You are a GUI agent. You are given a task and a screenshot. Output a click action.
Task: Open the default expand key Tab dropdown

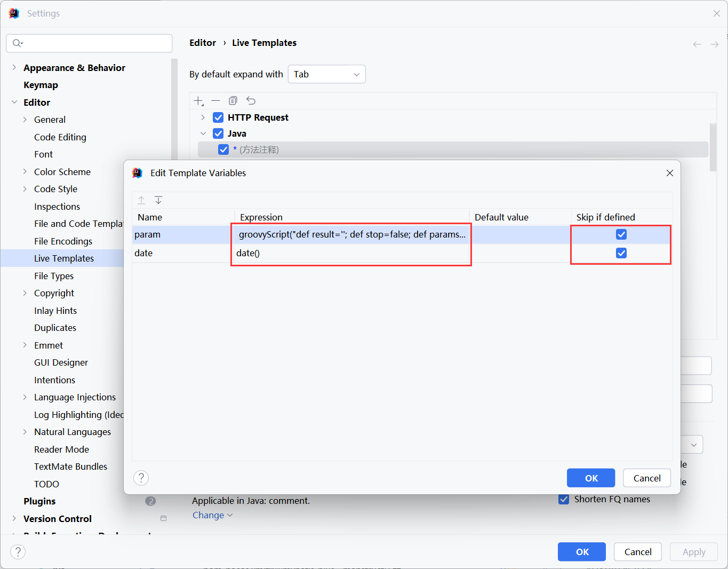point(327,74)
